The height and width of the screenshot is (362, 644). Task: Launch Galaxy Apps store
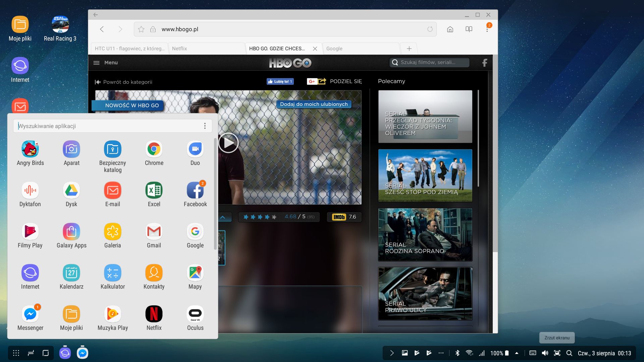pyautogui.click(x=71, y=236)
